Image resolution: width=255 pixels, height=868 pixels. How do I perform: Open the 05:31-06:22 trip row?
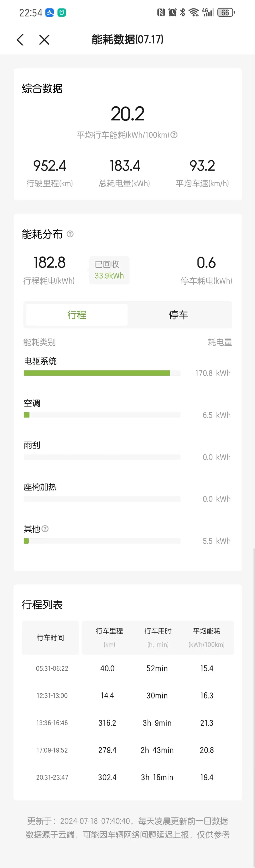pyautogui.click(x=128, y=668)
